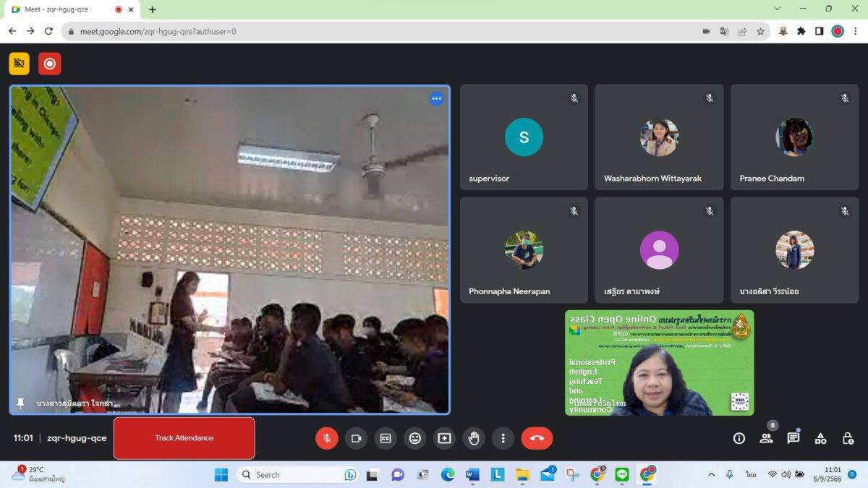
Task: Open the tab search chevron
Action: click(x=777, y=9)
